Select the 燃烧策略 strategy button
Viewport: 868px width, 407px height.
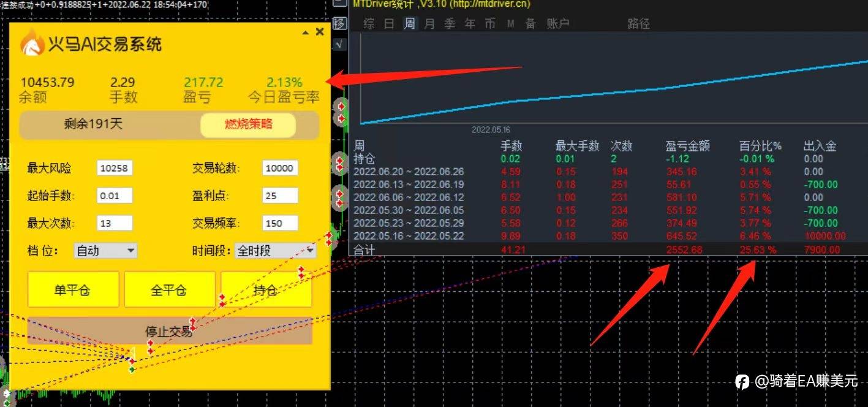248,124
